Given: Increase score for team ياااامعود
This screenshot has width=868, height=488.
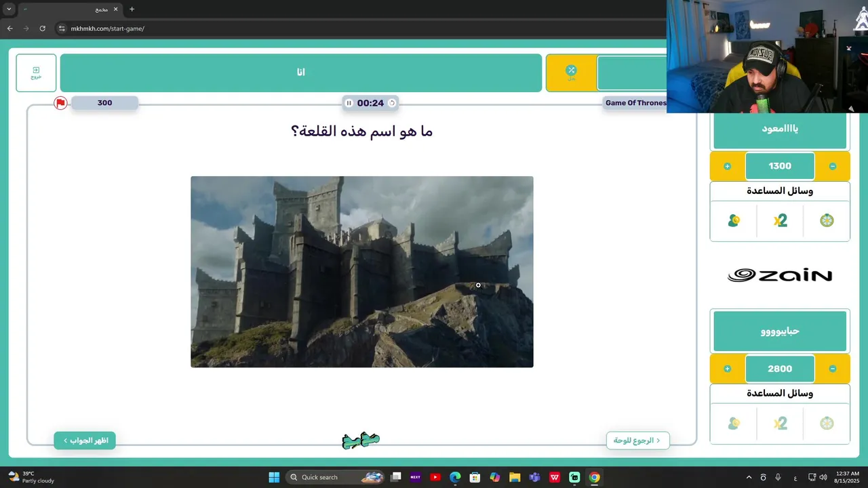Looking at the screenshot, I should pyautogui.click(x=727, y=166).
